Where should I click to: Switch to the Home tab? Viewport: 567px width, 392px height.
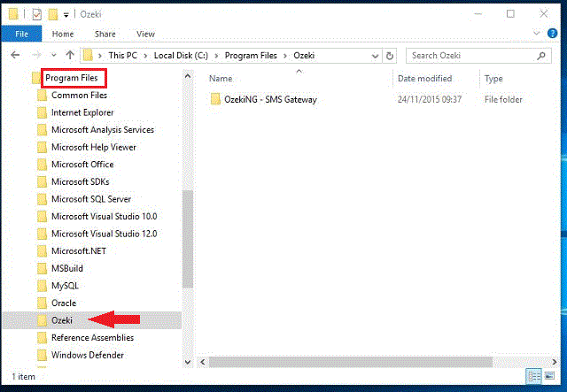(x=63, y=34)
